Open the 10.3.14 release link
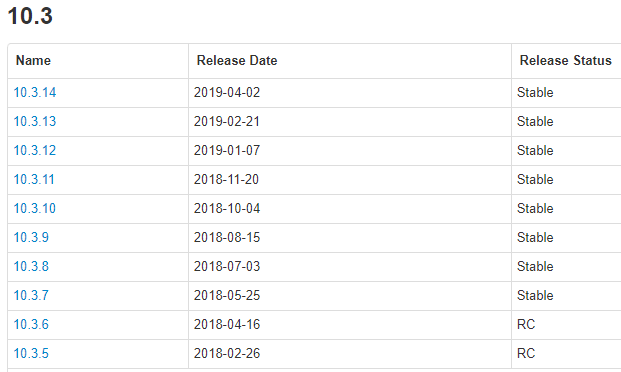 click(35, 92)
